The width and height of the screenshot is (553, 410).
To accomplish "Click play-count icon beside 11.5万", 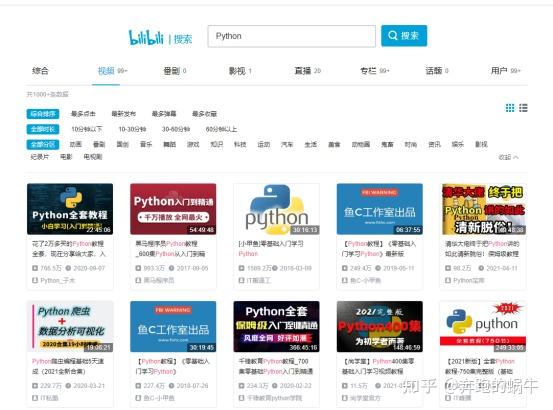I will (x=345, y=386).
